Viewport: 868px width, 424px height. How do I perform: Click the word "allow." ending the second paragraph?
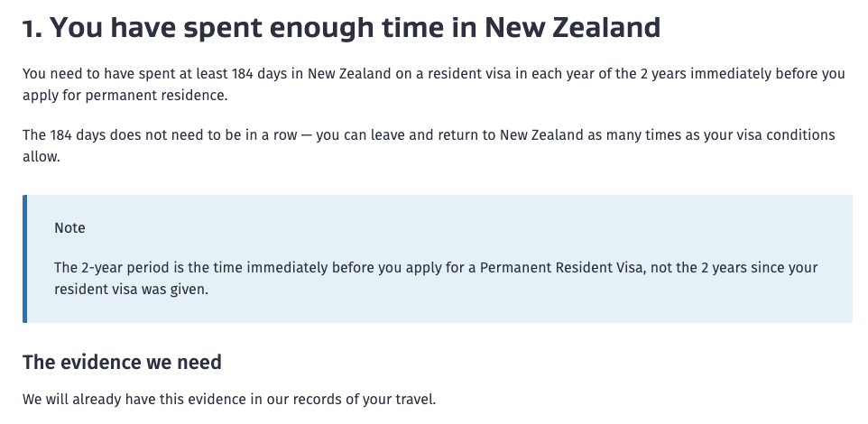[41, 155]
